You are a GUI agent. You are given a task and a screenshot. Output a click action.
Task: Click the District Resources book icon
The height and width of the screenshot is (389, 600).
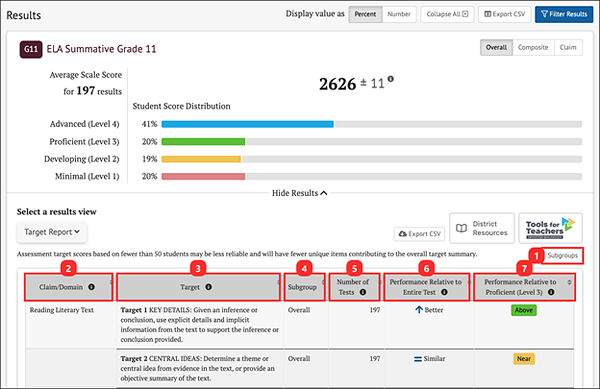(x=461, y=228)
